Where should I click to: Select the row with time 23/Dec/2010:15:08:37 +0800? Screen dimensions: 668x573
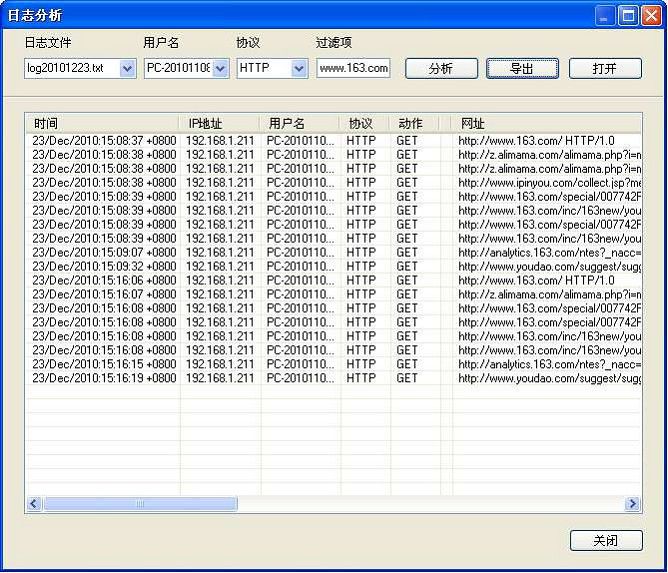pos(334,141)
